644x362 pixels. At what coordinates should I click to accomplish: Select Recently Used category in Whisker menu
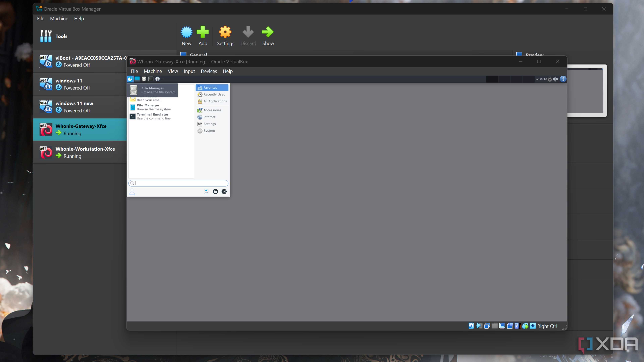pos(212,94)
